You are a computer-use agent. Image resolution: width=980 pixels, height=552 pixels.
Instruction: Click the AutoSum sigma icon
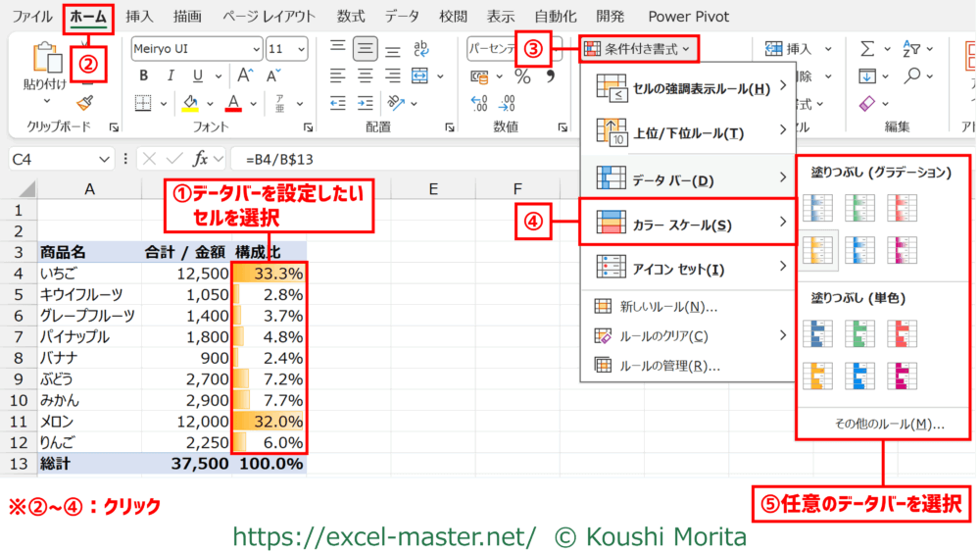click(867, 49)
